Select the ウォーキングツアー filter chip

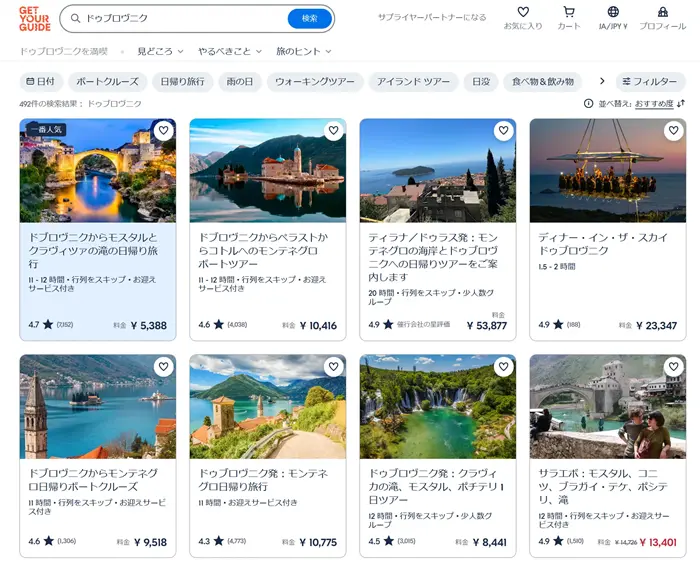point(314,81)
